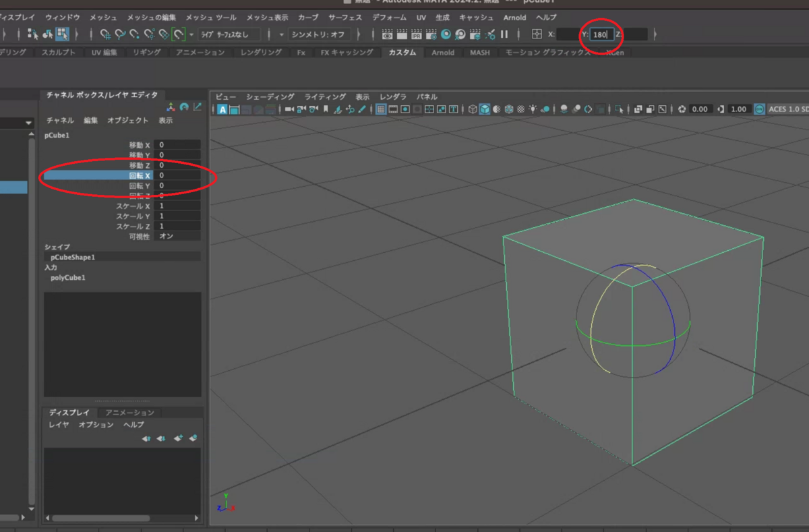Select the object selection mode icon
This screenshot has width=809, height=532.
click(x=47, y=34)
